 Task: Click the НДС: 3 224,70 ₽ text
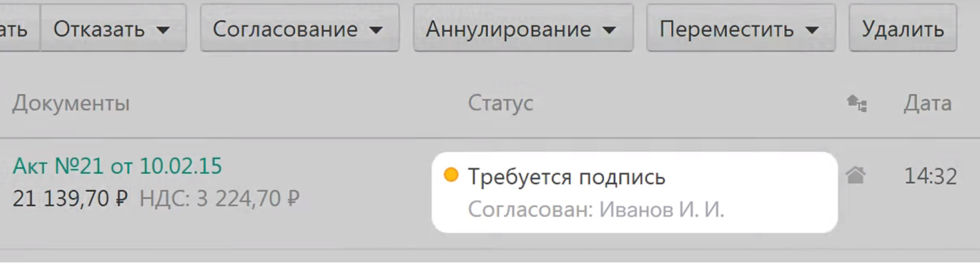[x=220, y=199]
